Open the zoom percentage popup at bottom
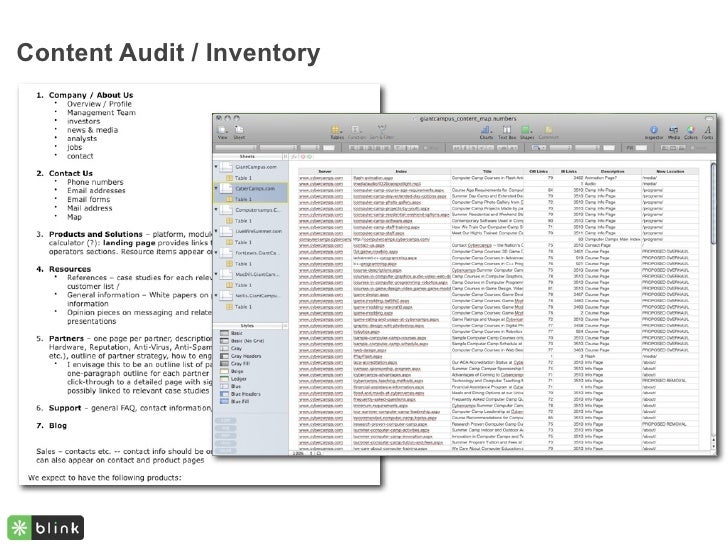Image resolution: width=728 pixels, height=546 pixels. click(298, 453)
